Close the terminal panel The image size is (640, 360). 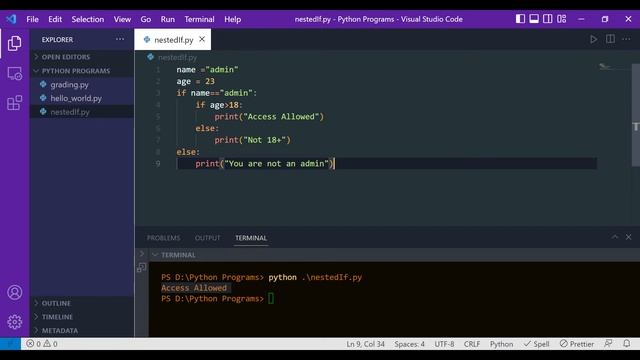629,237
